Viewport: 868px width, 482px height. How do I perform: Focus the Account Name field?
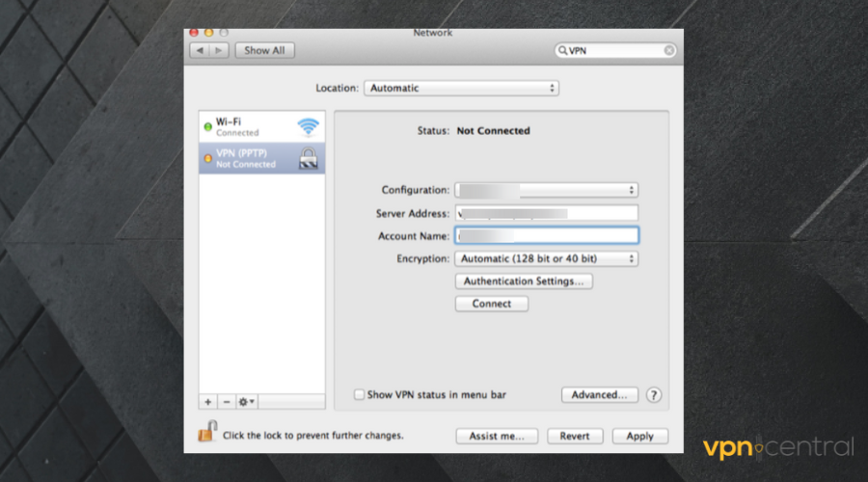pyautogui.click(x=547, y=236)
